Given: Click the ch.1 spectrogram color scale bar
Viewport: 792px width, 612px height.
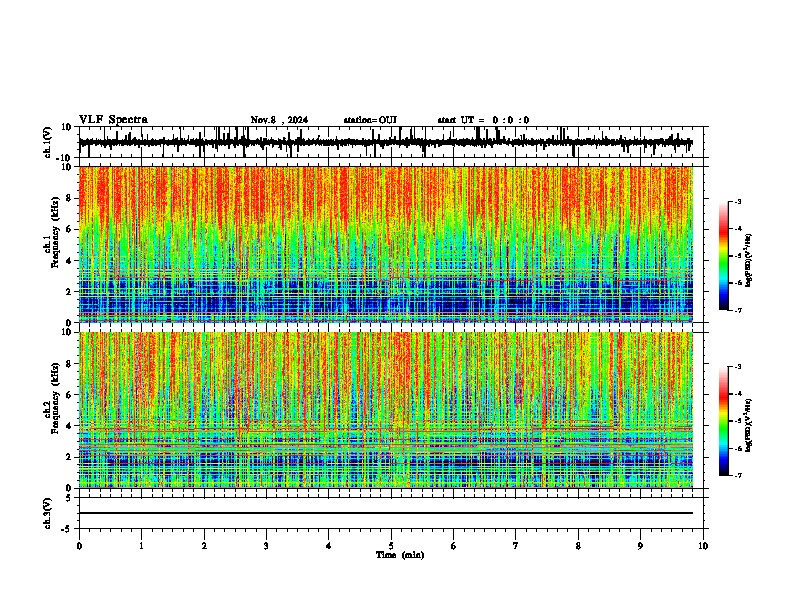Looking at the screenshot, I should click(724, 256).
